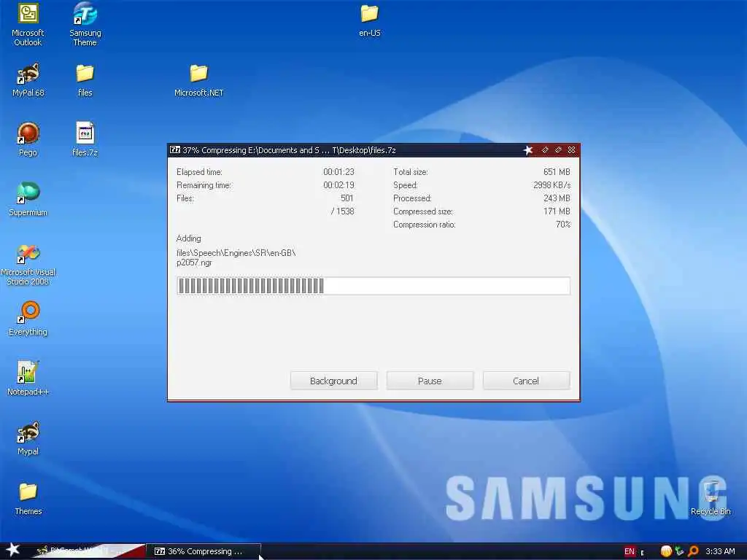This screenshot has width=747, height=560.
Task: Click the compression progress bar
Action: tap(373, 286)
